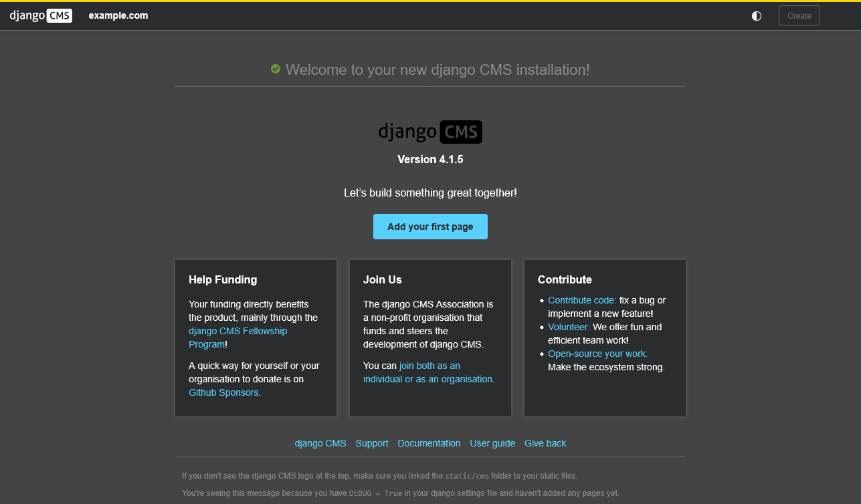Open the Documentation footer link
The image size is (861, 504).
[x=429, y=443]
